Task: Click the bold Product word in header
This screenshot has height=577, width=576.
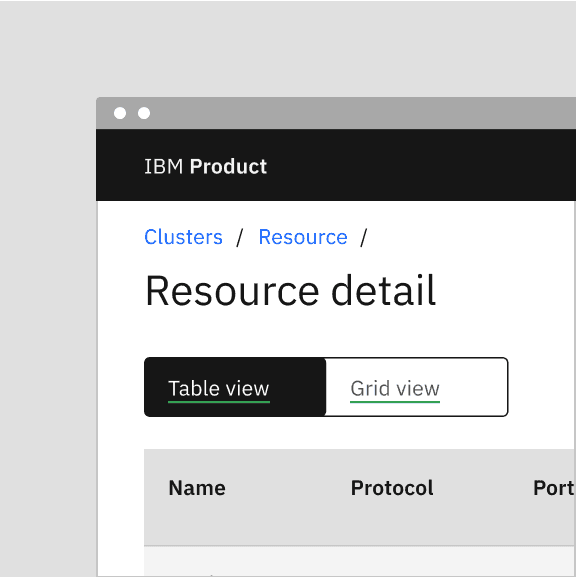Action: 228,166
